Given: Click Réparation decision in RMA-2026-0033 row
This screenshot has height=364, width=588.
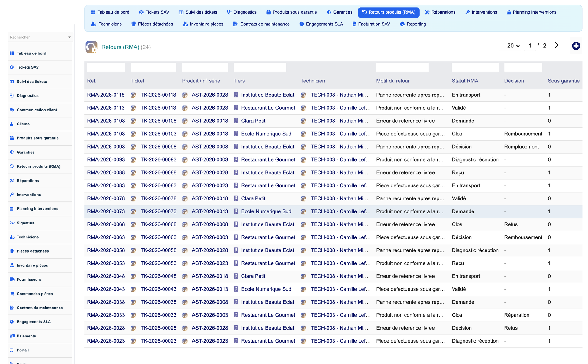Looking at the screenshot, I should pos(517,315).
